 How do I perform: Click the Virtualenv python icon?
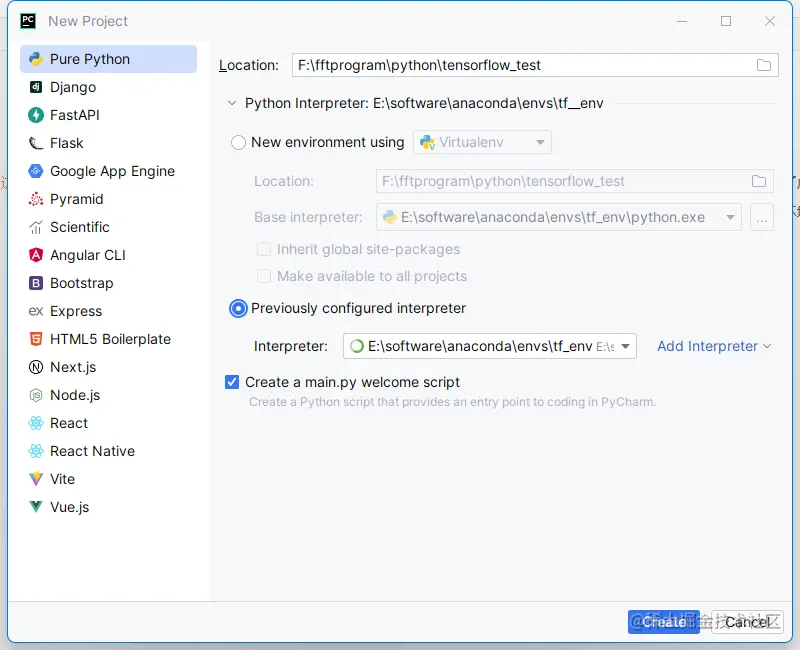[427, 142]
